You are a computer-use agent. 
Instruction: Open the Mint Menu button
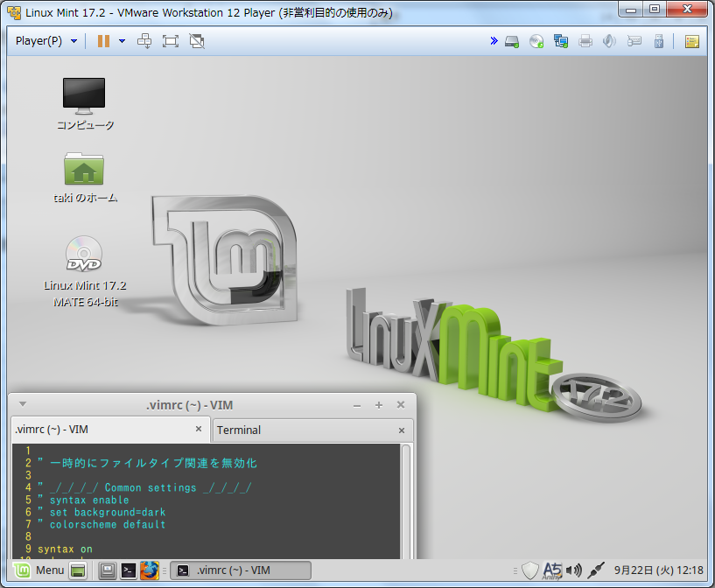coord(39,570)
